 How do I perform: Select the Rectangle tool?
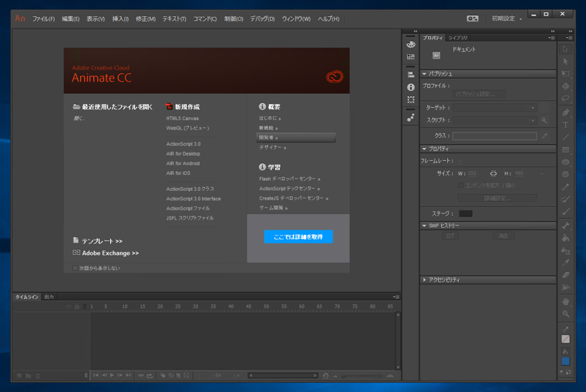click(565, 149)
